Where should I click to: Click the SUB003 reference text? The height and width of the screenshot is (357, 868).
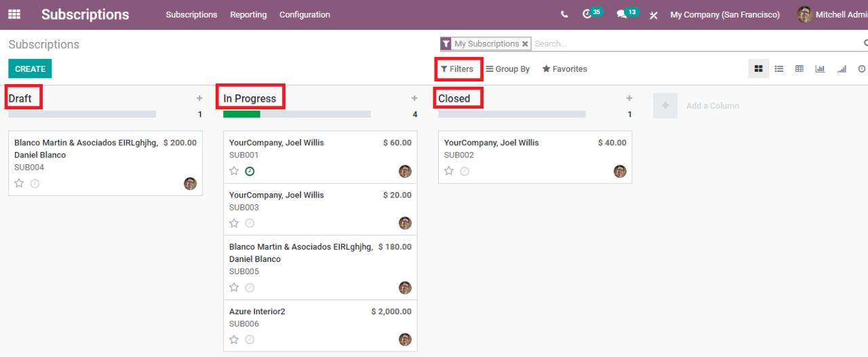(x=244, y=207)
